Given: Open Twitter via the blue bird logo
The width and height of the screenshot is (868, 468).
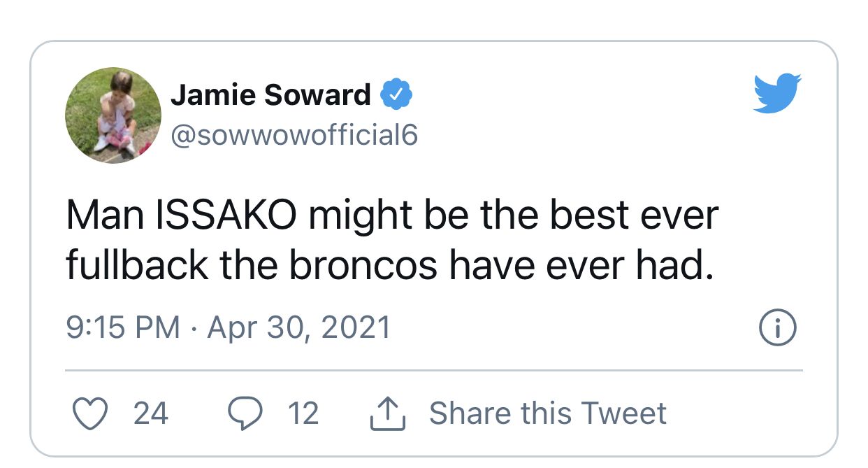Looking at the screenshot, I should (x=777, y=92).
